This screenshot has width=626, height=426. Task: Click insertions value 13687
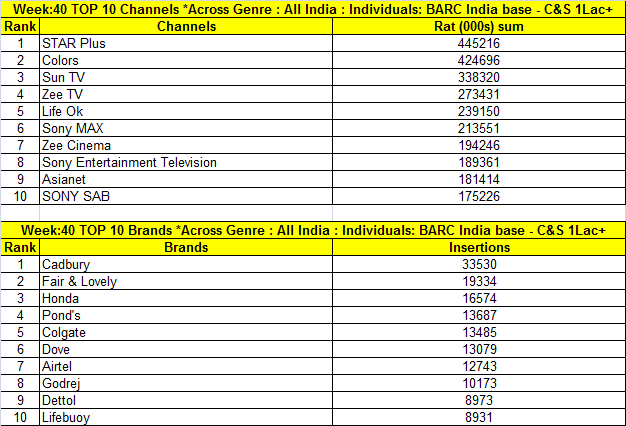(x=479, y=315)
